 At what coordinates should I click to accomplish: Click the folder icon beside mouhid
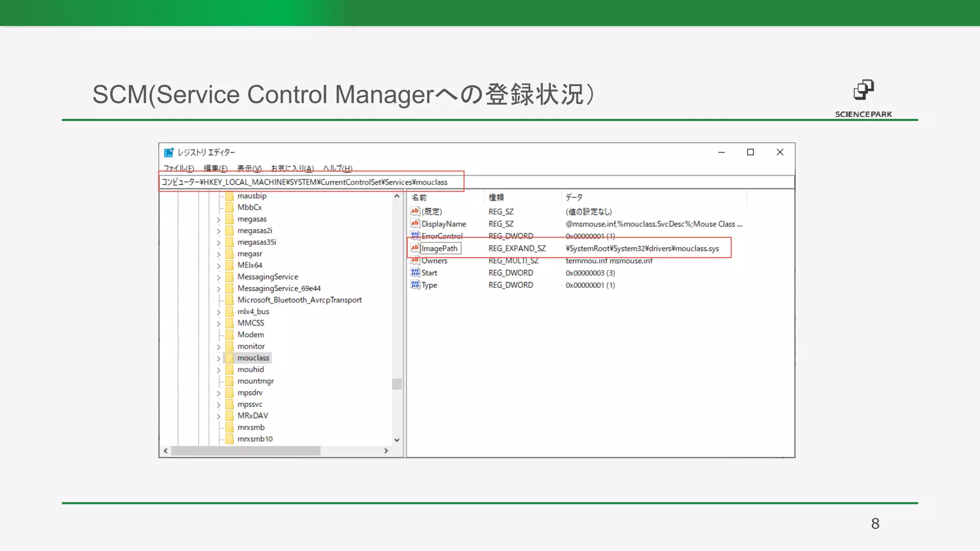coord(230,369)
